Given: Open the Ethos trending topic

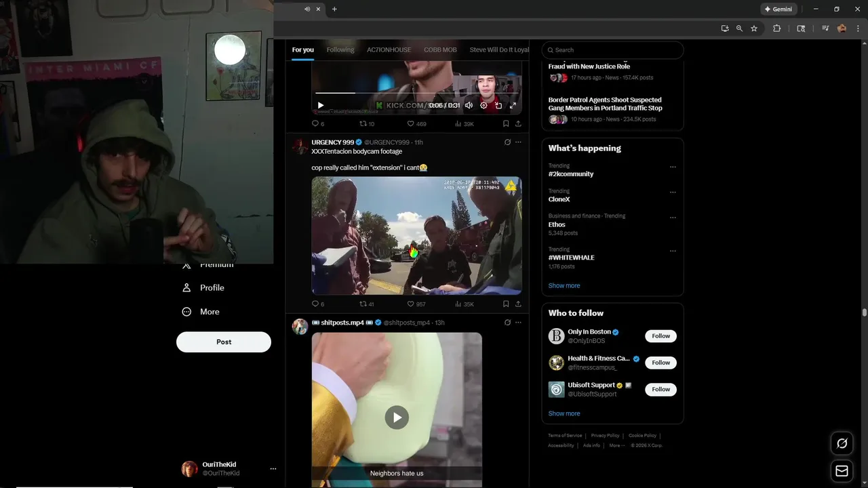Looking at the screenshot, I should (557, 224).
